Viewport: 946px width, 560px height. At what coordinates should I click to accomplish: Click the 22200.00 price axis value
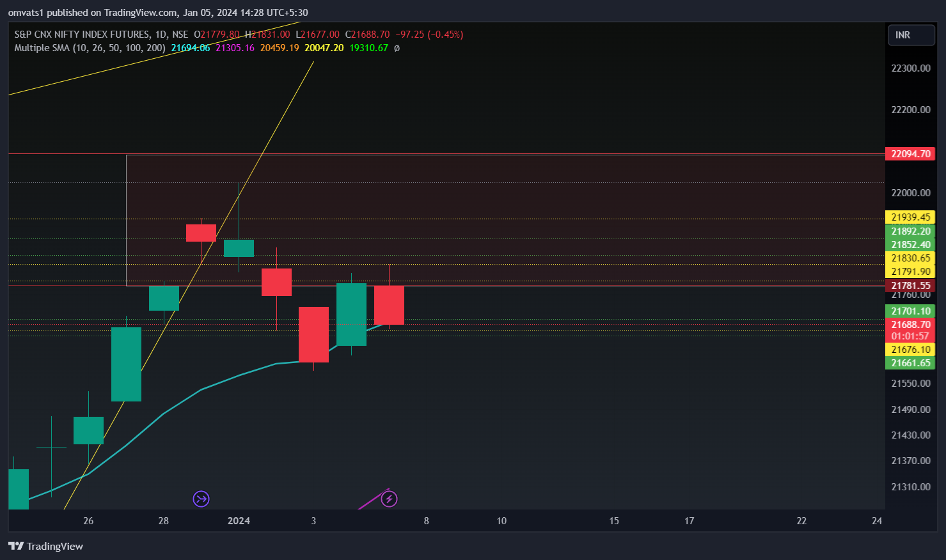pyautogui.click(x=911, y=110)
